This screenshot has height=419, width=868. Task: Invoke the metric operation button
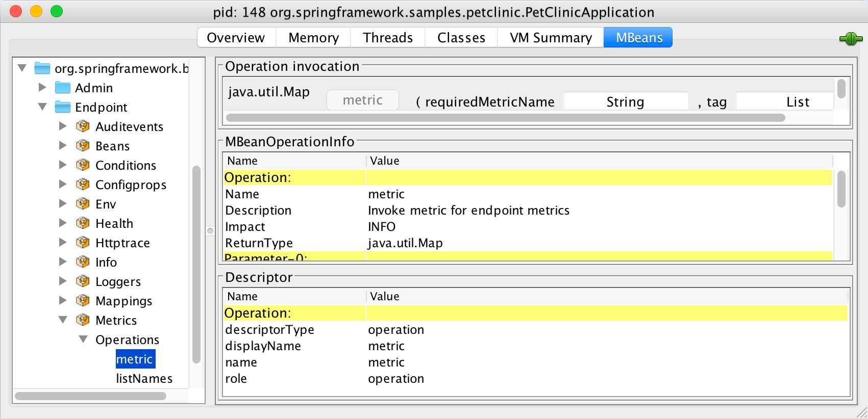tap(362, 100)
